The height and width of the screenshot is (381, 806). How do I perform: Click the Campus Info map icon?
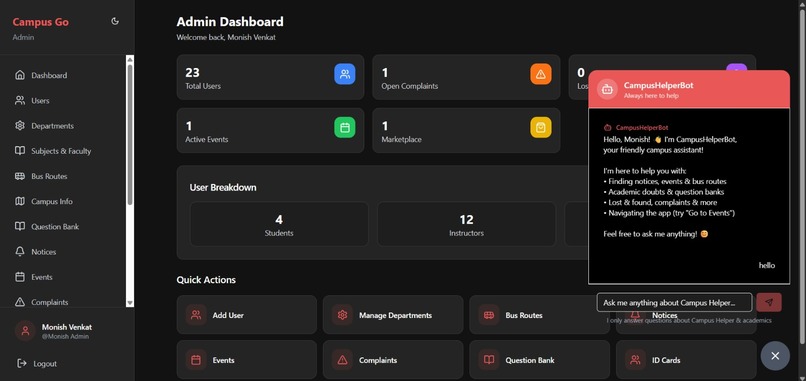point(20,201)
